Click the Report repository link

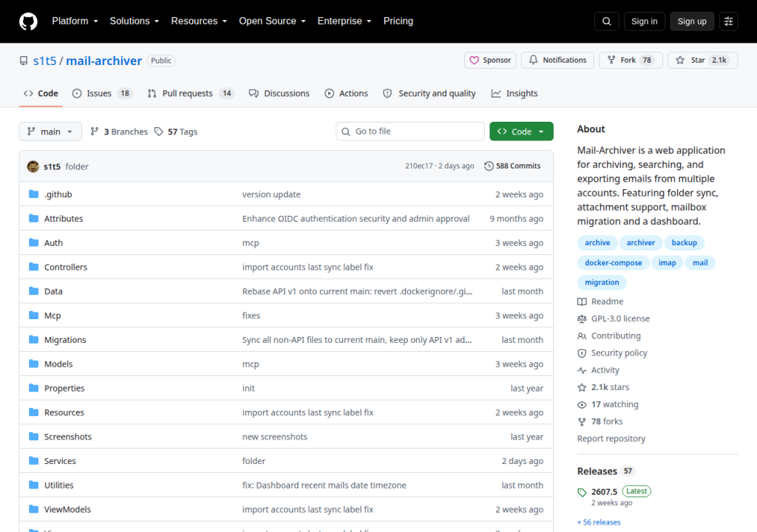point(611,439)
